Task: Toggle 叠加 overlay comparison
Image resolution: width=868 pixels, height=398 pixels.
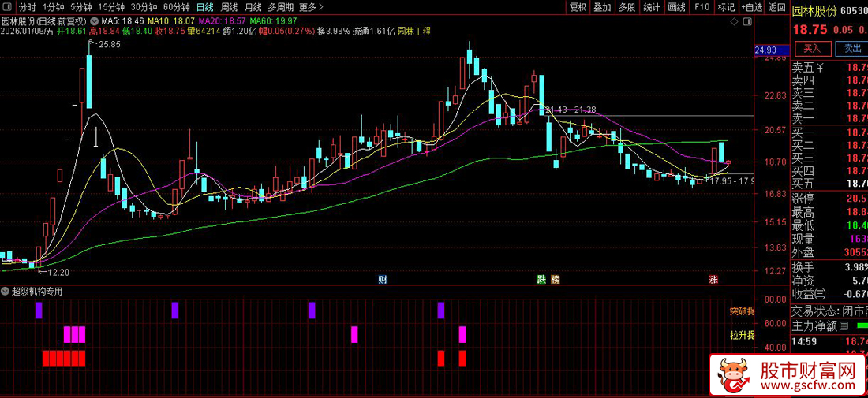Action: pos(602,7)
